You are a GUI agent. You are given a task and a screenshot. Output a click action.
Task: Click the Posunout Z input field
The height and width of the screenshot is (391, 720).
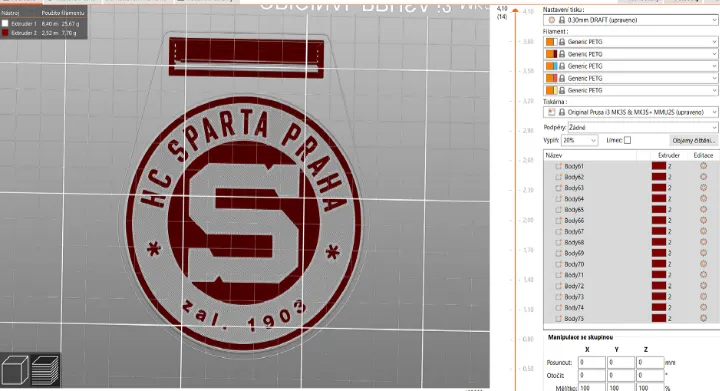click(650, 362)
